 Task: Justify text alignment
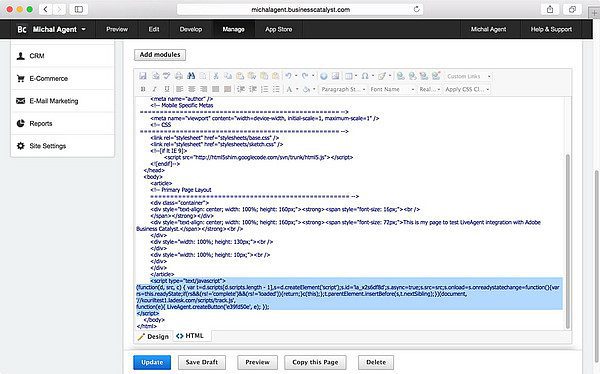(215, 89)
